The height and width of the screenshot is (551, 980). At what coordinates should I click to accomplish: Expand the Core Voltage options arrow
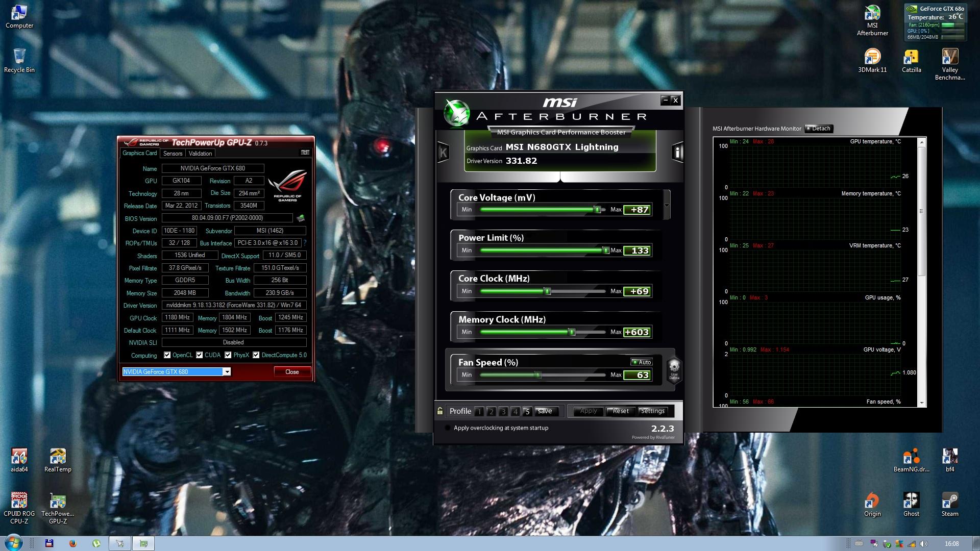(667, 205)
